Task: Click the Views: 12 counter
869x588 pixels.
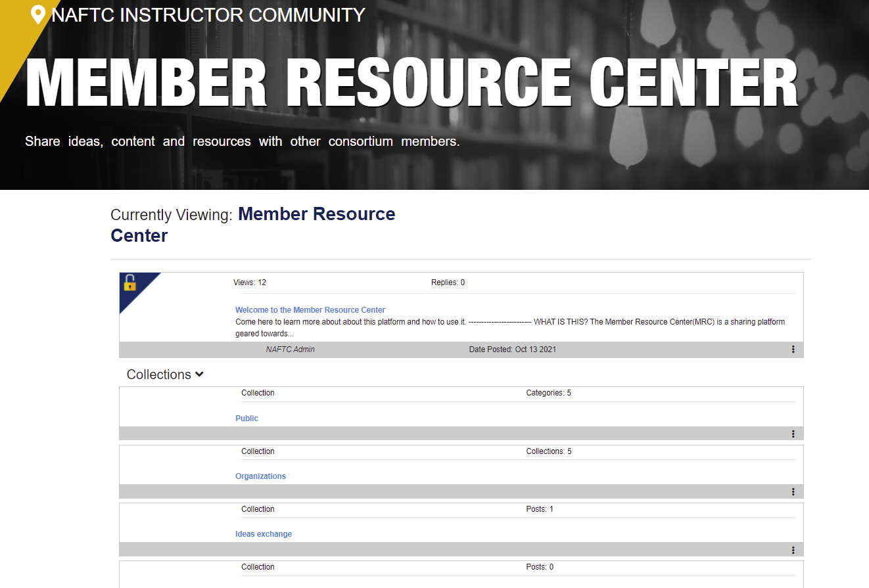Action: point(250,283)
